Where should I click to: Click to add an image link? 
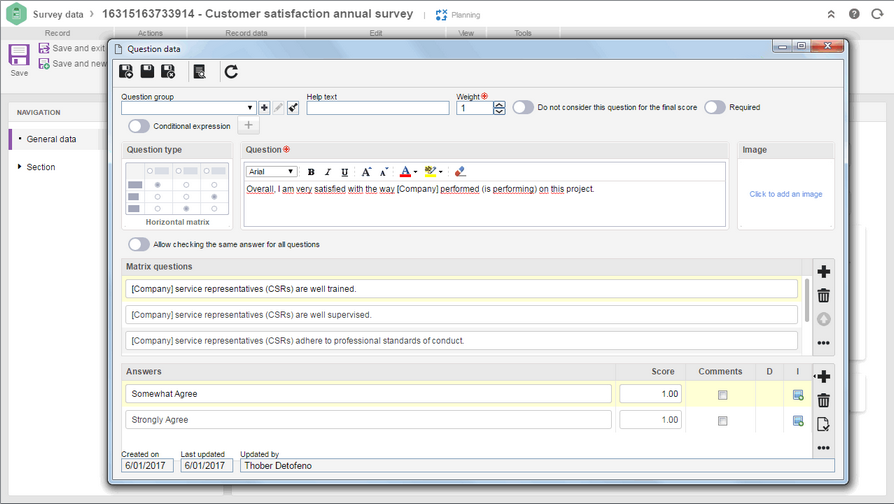coord(786,194)
